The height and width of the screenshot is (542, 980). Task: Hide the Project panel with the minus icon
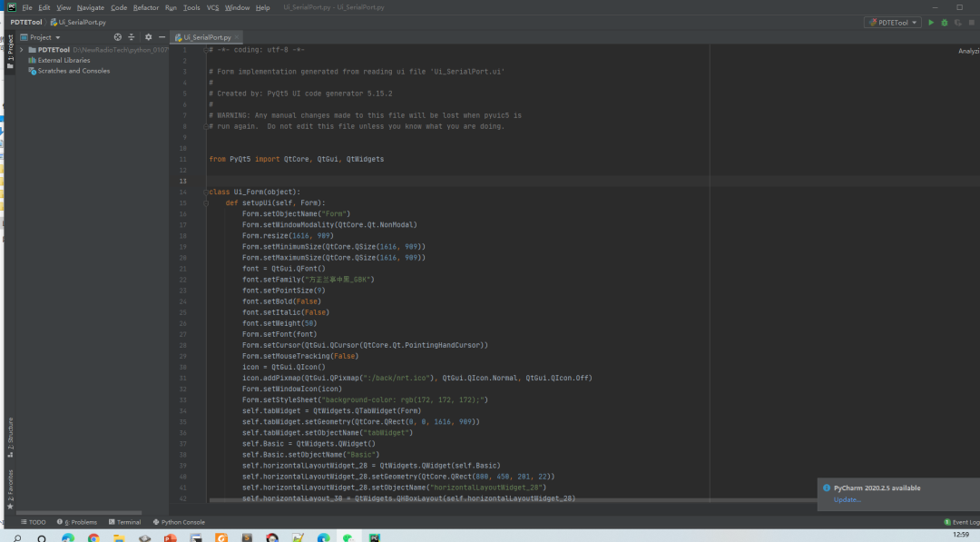click(162, 37)
